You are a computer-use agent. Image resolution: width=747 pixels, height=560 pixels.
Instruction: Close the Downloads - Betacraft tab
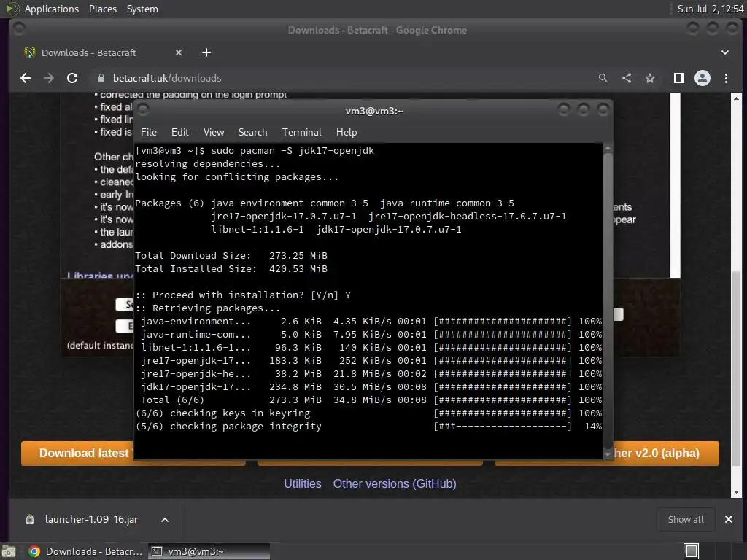coord(179,52)
